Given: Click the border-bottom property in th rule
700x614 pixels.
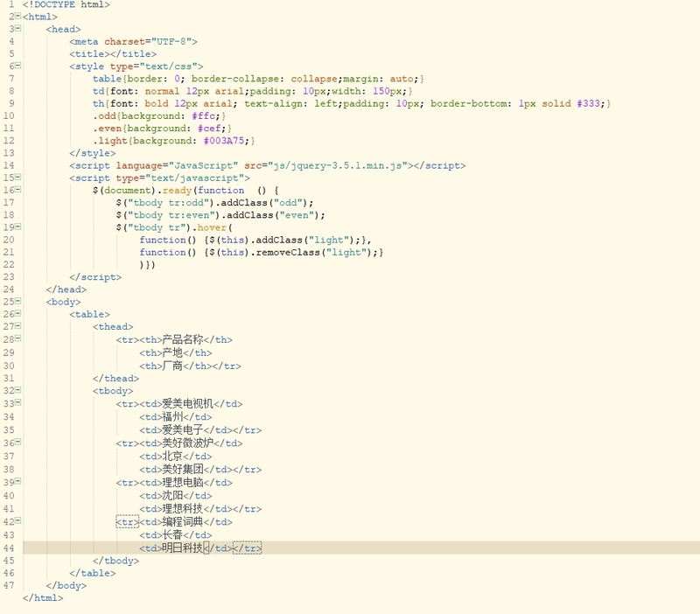Looking at the screenshot, I should tap(468, 103).
